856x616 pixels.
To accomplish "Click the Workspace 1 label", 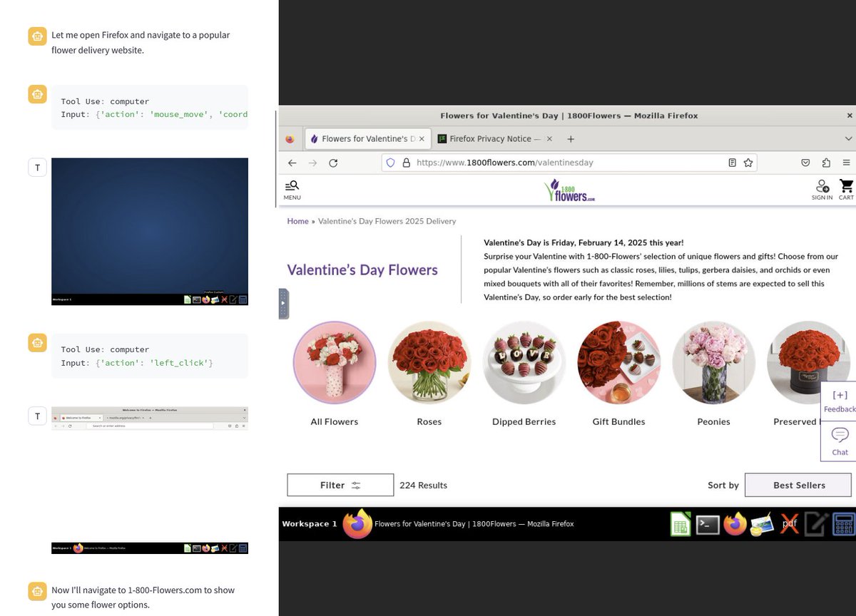I will [x=310, y=524].
